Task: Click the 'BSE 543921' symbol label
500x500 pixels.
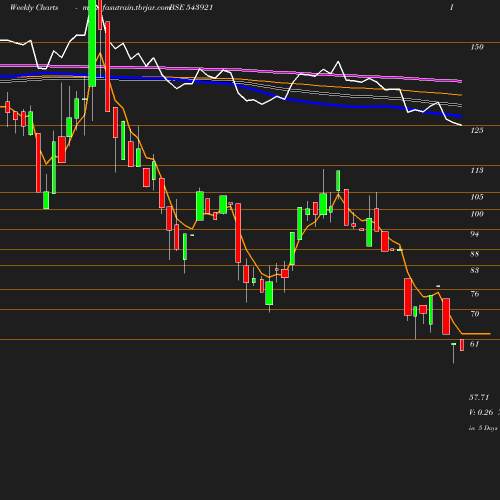Action: [x=191, y=7]
